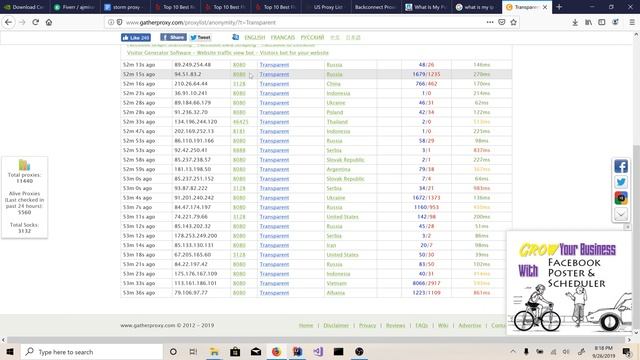Screen dimensions: 640x360
Task: Open the browser home page icon
Action: [49, 22]
